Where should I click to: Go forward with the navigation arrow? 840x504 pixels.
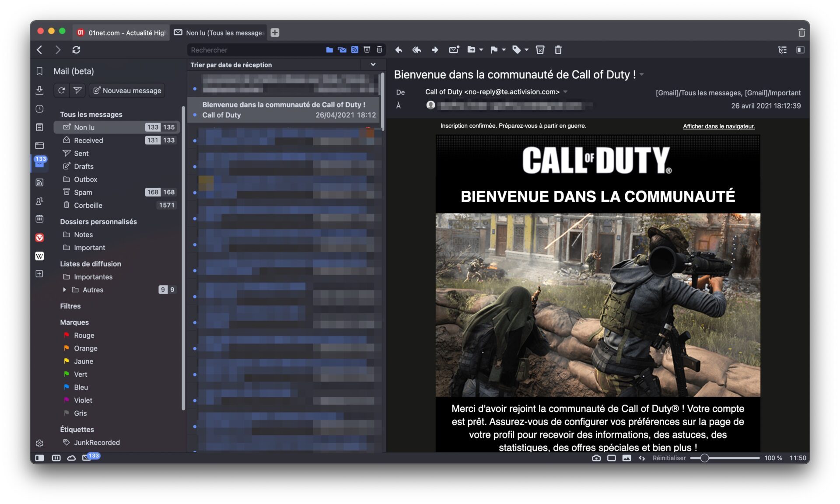point(58,50)
